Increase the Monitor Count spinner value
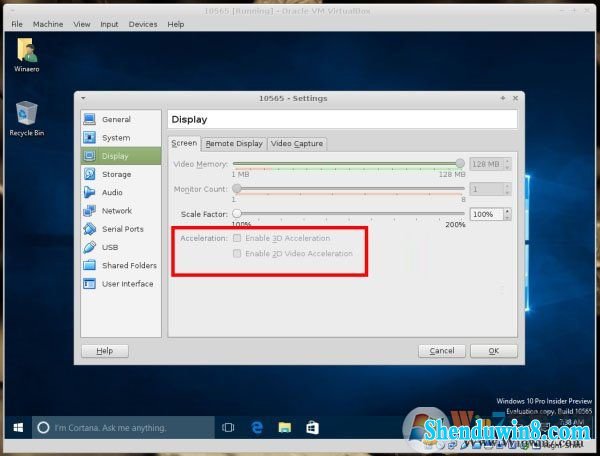600x456 pixels. pyautogui.click(x=507, y=186)
